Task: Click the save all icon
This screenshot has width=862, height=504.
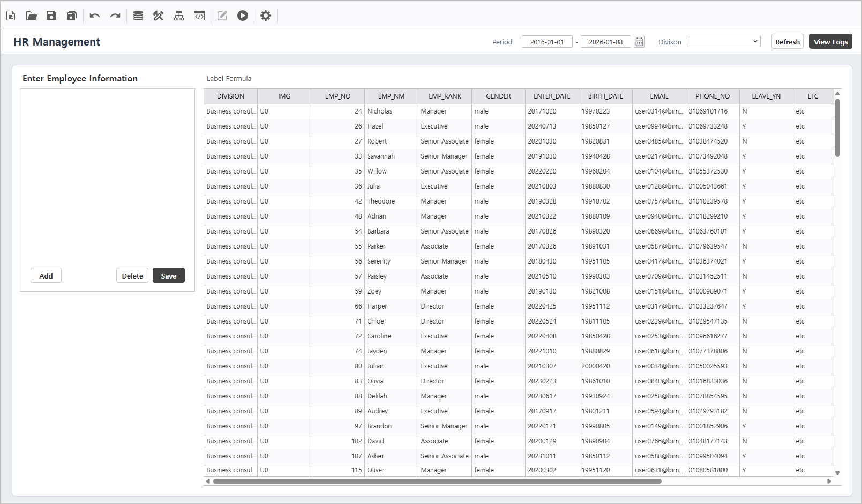Action: [71, 16]
